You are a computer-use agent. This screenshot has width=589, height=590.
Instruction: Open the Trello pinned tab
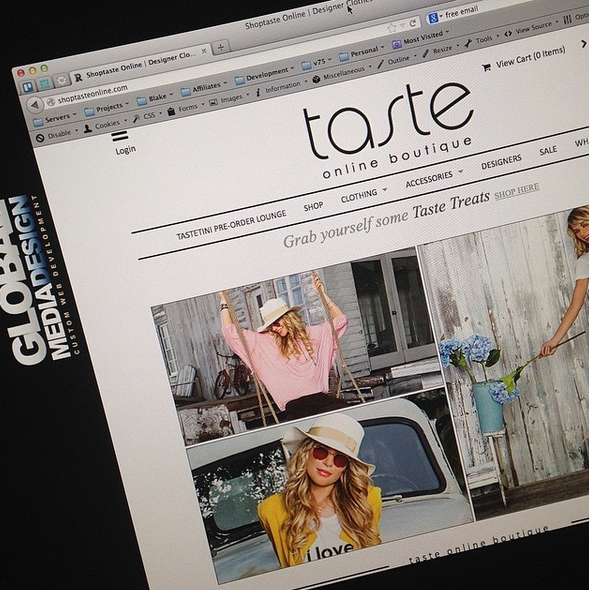27,88
